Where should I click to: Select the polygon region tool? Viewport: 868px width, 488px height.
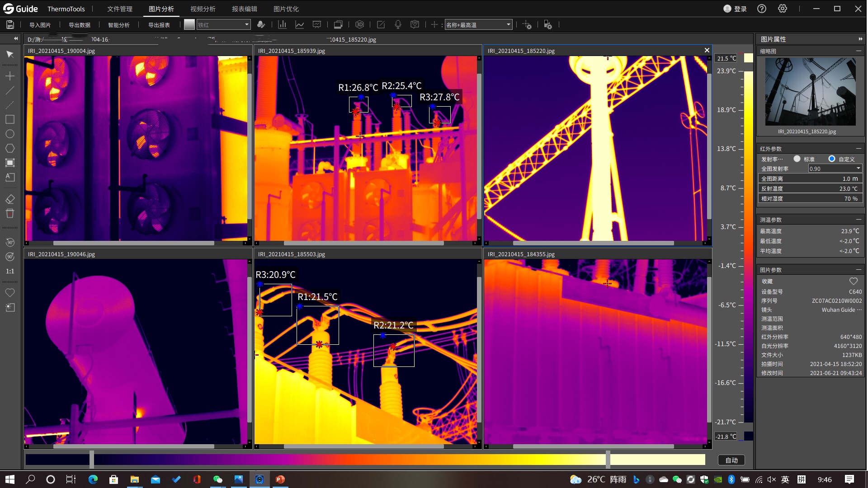[x=10, y=148]
